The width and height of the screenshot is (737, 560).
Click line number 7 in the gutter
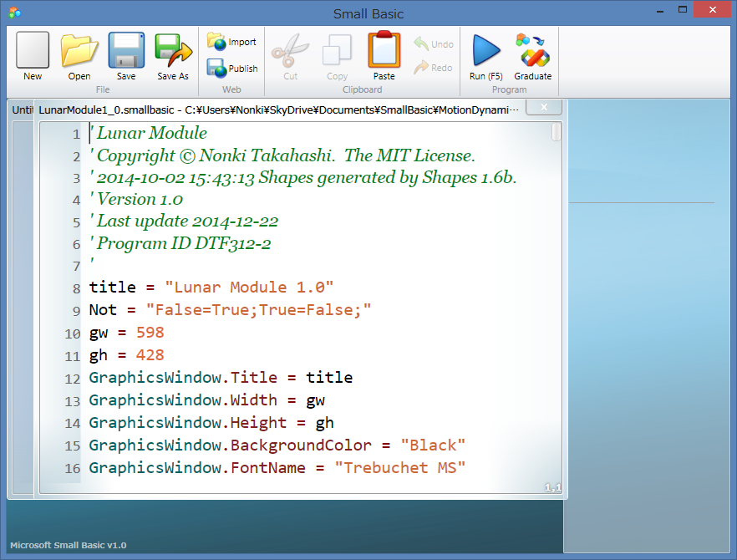coord(77,266)
